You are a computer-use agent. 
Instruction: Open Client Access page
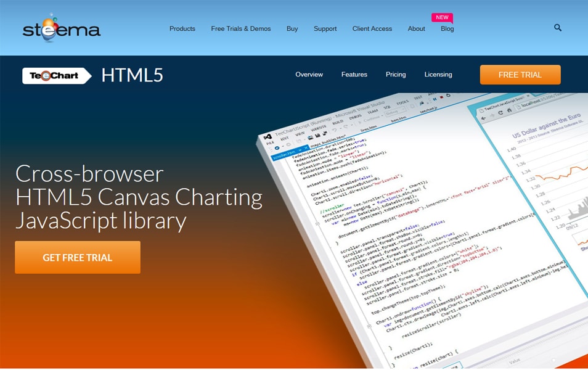point(372,28)
